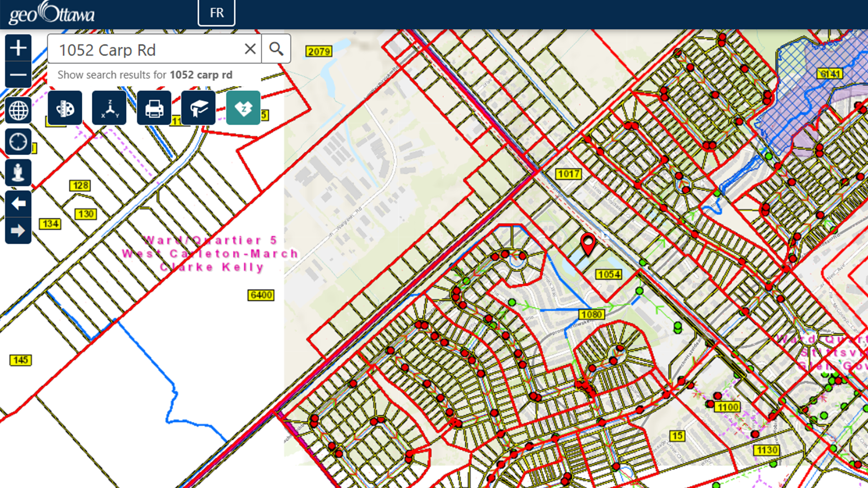Click the find my location crosshair
This screenshot has height=488, width=868.
(x=18, y=141)
